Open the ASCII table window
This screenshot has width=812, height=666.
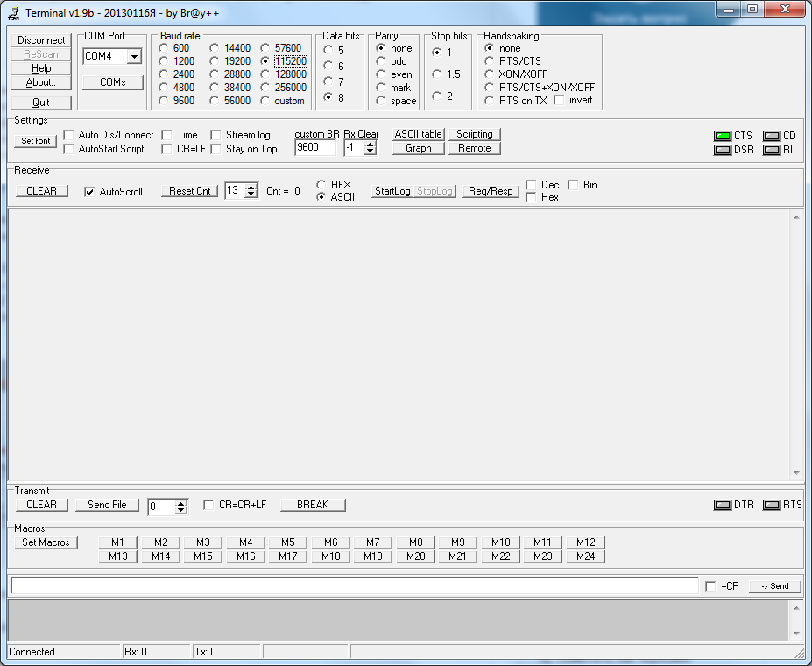click(418, 134)
